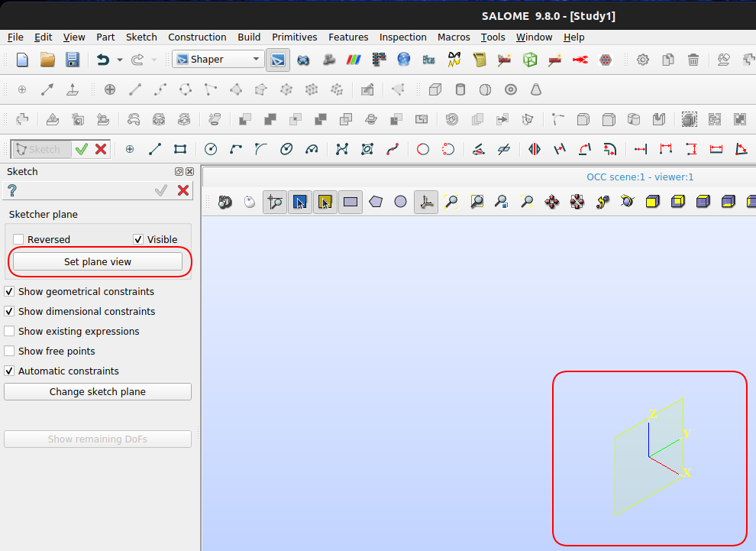The width and height of the screenshot is (756, 551).
Task: Open the undo history dropdown arrow
Action: point(120,60)
